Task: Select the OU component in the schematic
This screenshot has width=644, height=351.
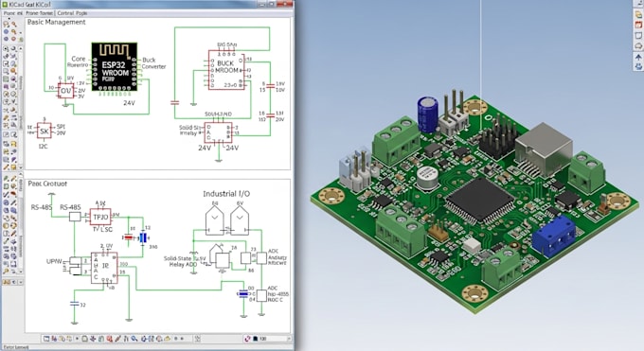Action: click(x=65, y=90)
